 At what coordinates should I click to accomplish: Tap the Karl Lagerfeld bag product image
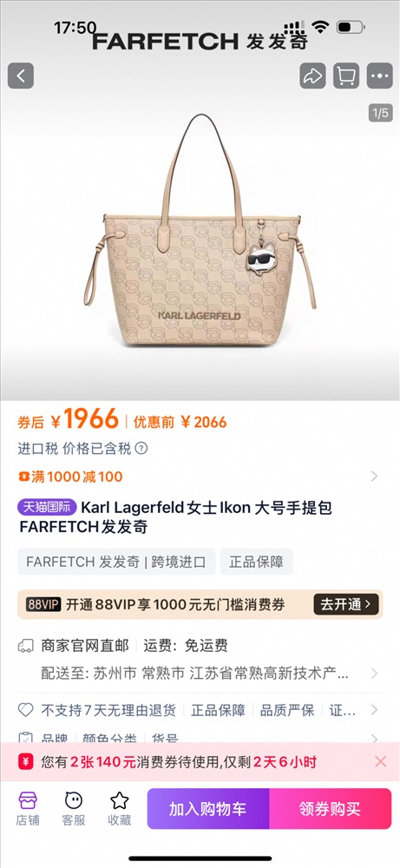point(200,232)
